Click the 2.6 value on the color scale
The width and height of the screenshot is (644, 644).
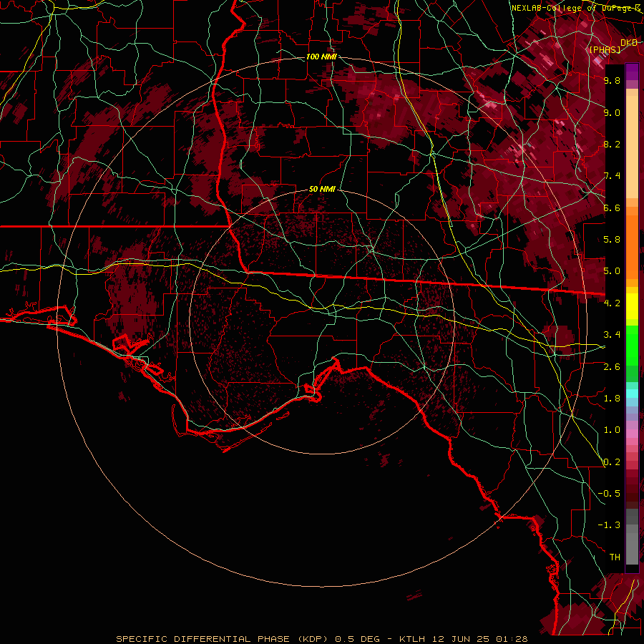pos(612,367)
